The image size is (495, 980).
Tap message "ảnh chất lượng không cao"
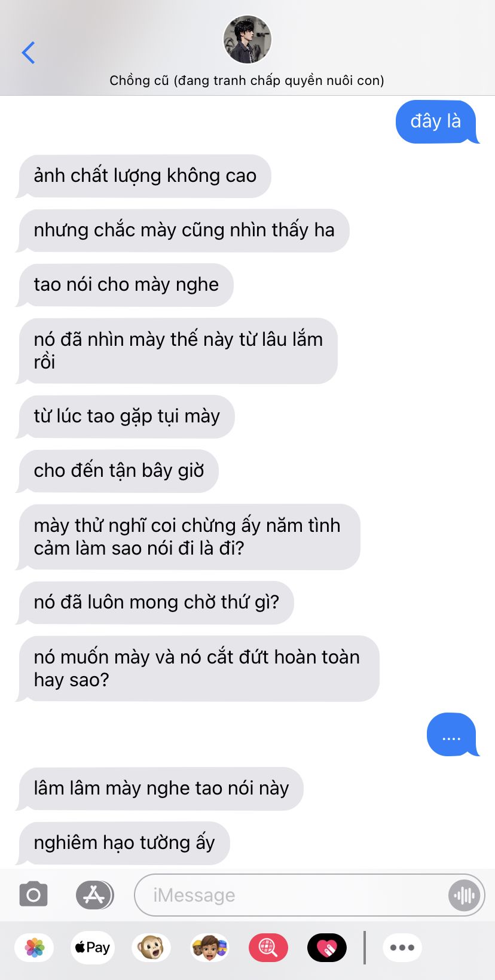[x=145, y=176]
